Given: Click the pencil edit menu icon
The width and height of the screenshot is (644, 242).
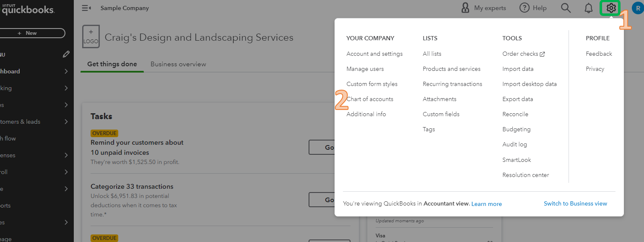Looking at the screenshot, I should pos(66,55).
